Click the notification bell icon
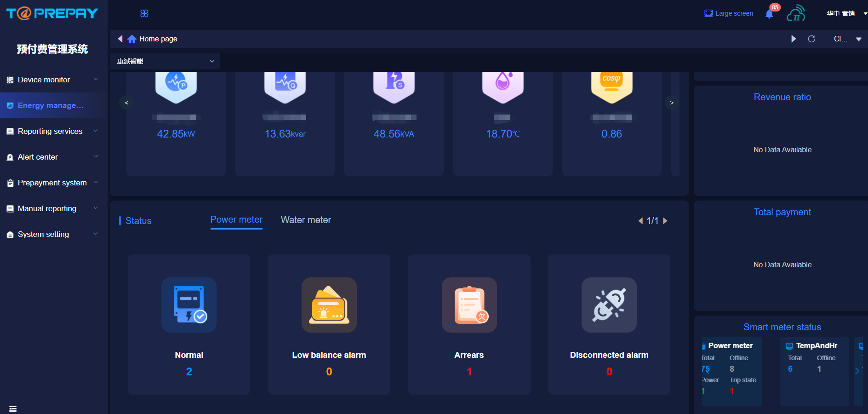This screenshot has height=414, width=868. tap(769, 14)
